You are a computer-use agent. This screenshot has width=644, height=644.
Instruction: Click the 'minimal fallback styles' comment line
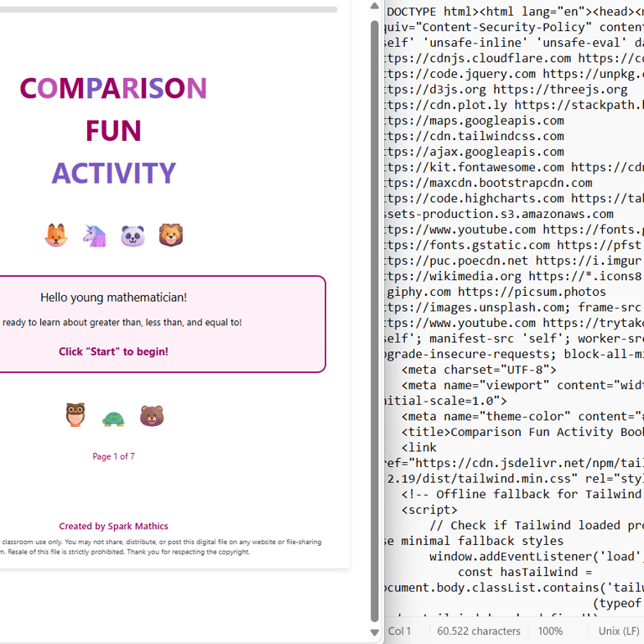(x=474, y=541)
